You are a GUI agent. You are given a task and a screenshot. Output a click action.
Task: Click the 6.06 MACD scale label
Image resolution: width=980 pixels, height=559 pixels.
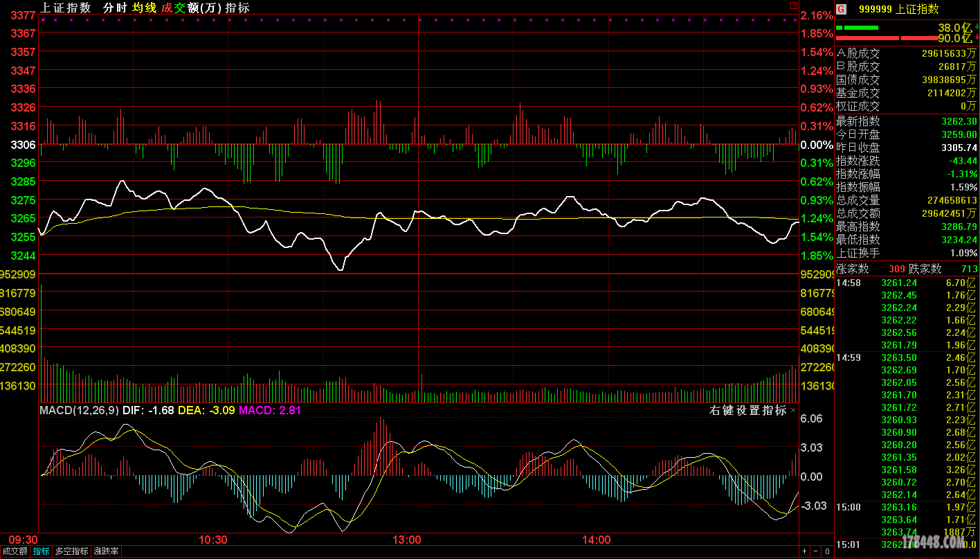pyautogui.click(x=811, y=418)
